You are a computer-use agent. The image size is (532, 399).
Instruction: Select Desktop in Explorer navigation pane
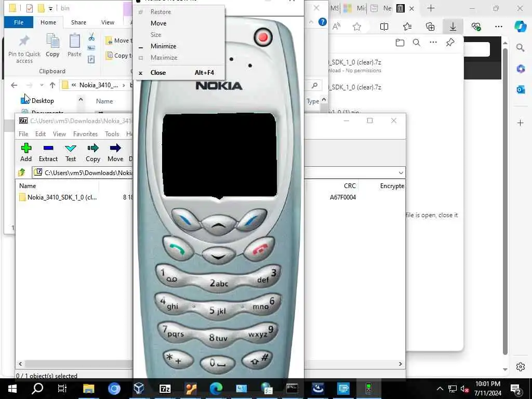click(x=43, y=100)
